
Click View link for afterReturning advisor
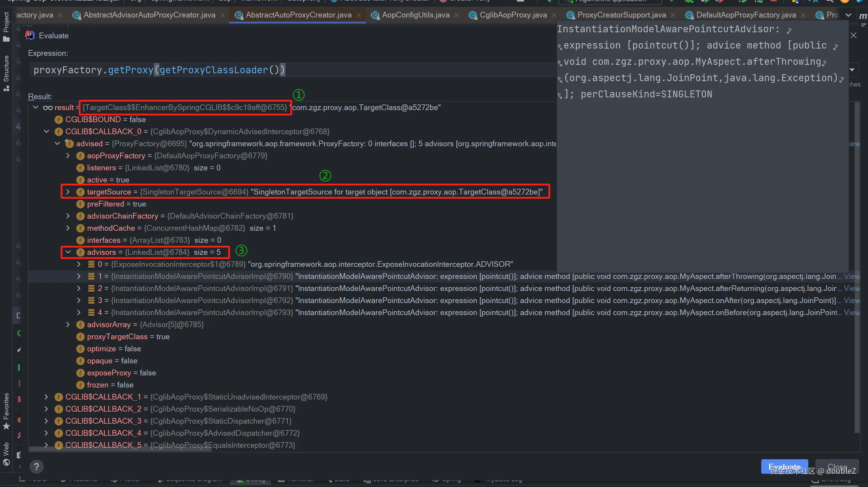click(851, 289)
